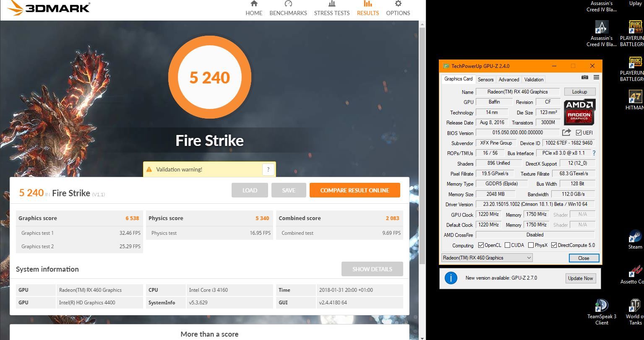Click AMD CrossFire Disabled field
This screenshot has width=644, height=340.
(535, 235)
